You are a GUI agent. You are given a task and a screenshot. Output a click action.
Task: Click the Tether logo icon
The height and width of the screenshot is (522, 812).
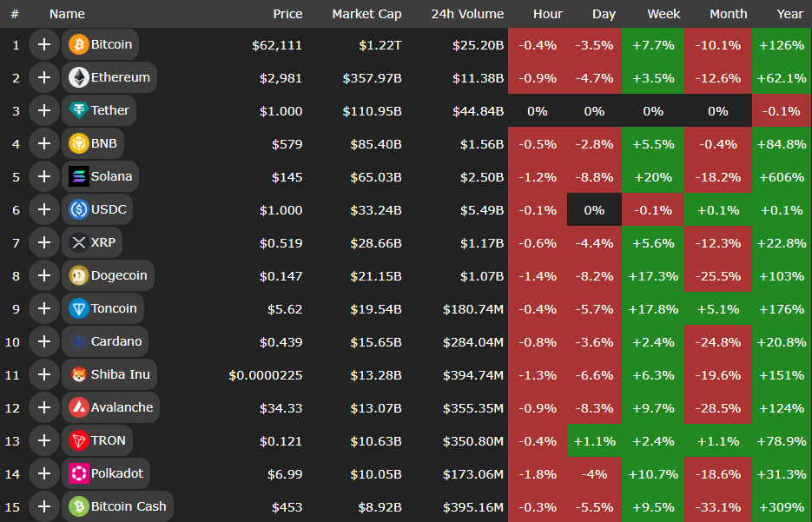tap(78, 110)
